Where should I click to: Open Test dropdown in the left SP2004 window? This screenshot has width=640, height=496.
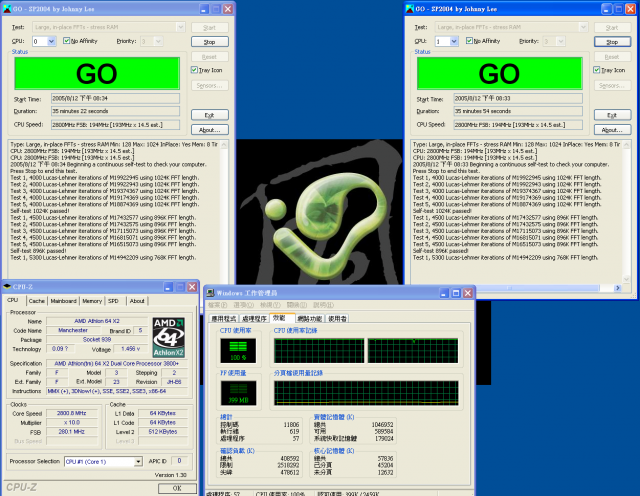180,27
